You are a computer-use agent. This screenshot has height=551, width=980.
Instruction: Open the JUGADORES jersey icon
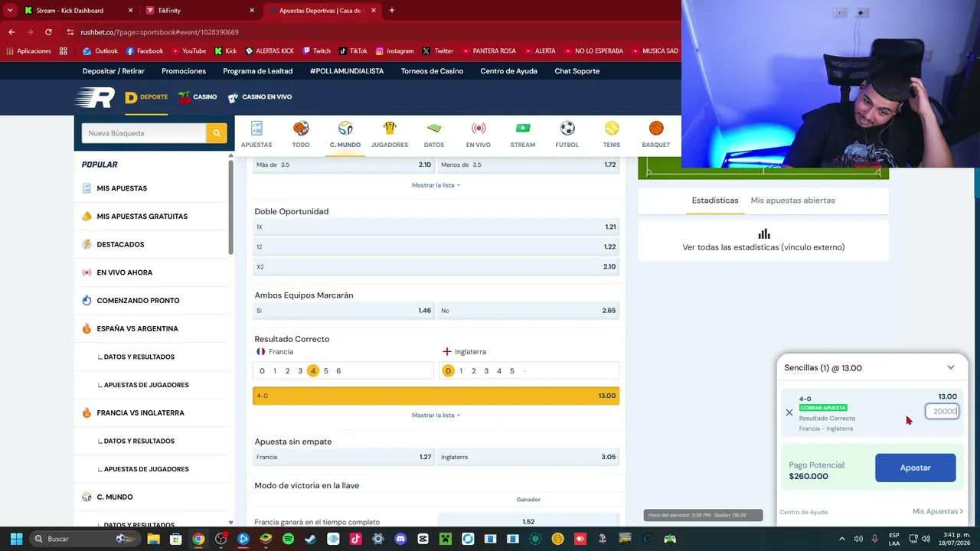(390, 129)
